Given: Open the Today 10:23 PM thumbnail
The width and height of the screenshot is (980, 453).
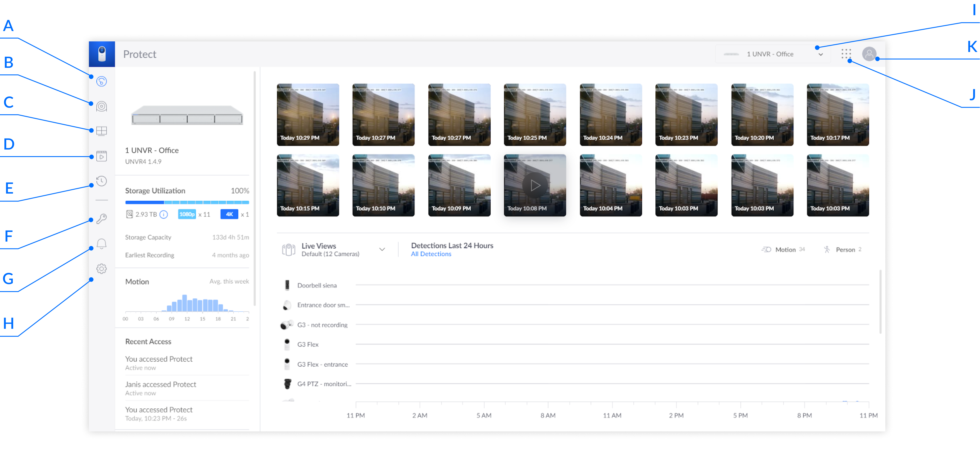Looking at the screenshot, I should click(686, 115).
